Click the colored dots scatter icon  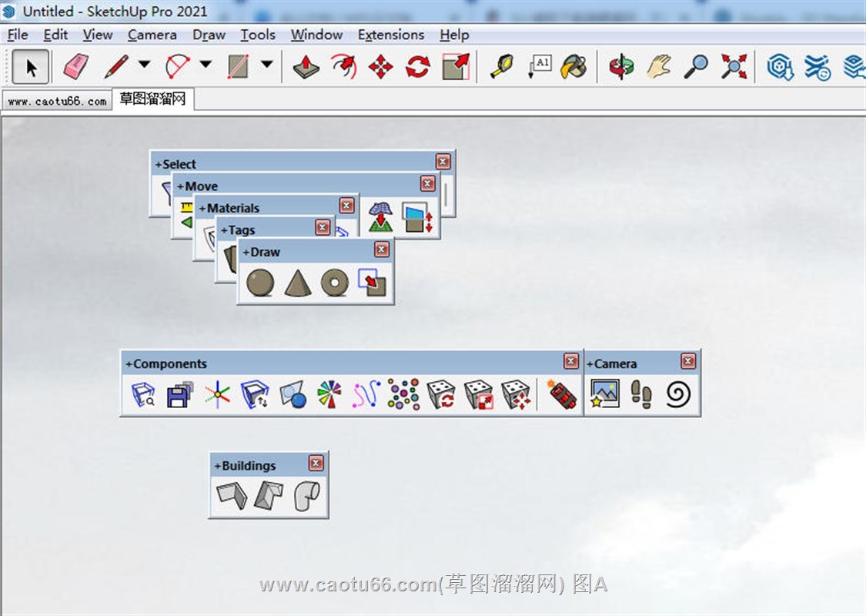[403, 394]
